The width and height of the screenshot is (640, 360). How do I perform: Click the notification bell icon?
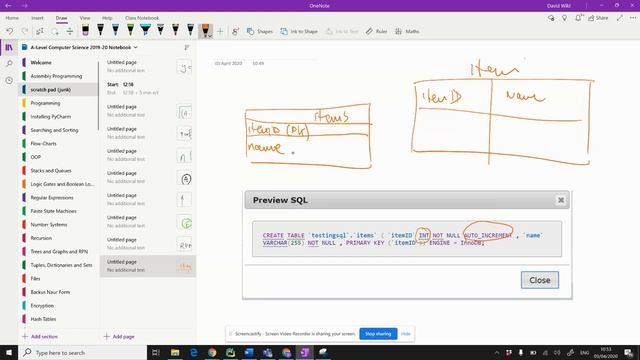pyautogui.click(x=578, y=18)
